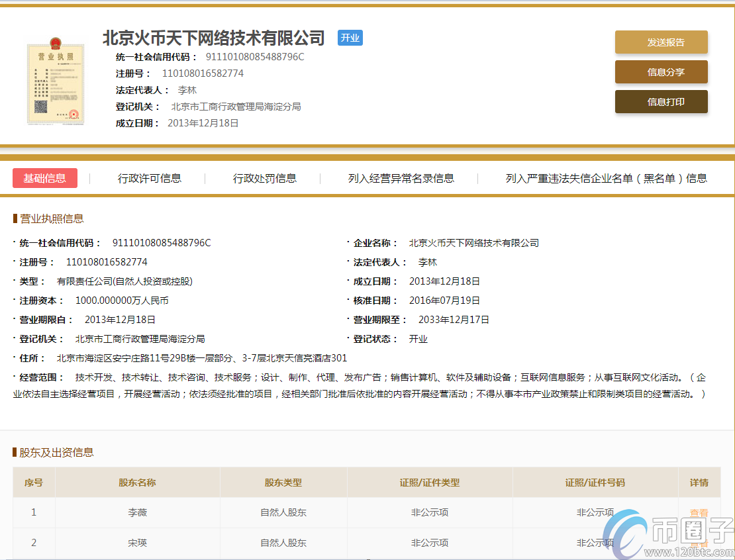
Task: Open the 行政处罚信息 tab
Action: [x=264, y=178]
